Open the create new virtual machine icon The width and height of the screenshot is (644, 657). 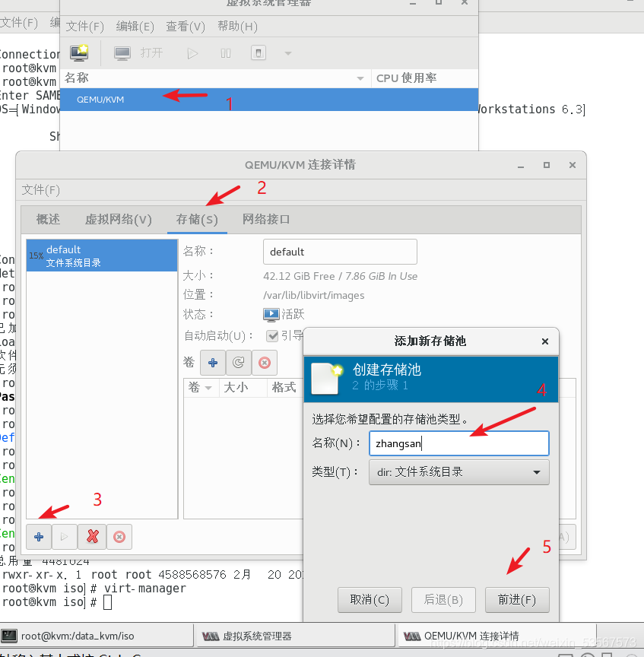pyautogui.click(x=79, y=53)
